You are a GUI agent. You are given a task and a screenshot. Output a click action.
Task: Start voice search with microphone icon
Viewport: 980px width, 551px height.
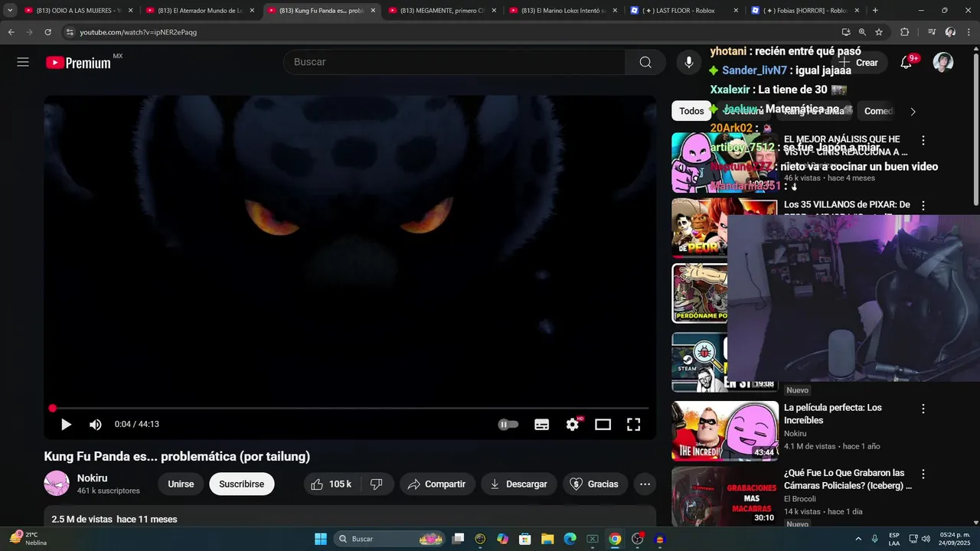pos(688,62)
